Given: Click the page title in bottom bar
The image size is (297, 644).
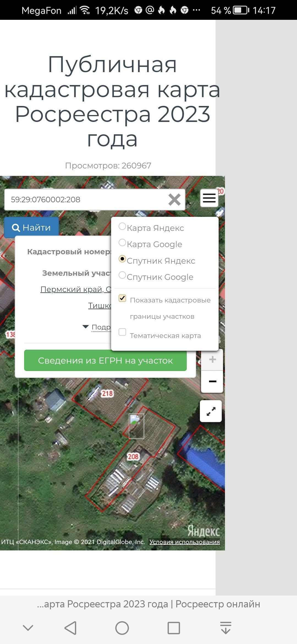Looking at the screenshot, I should [x=148, y=604].
